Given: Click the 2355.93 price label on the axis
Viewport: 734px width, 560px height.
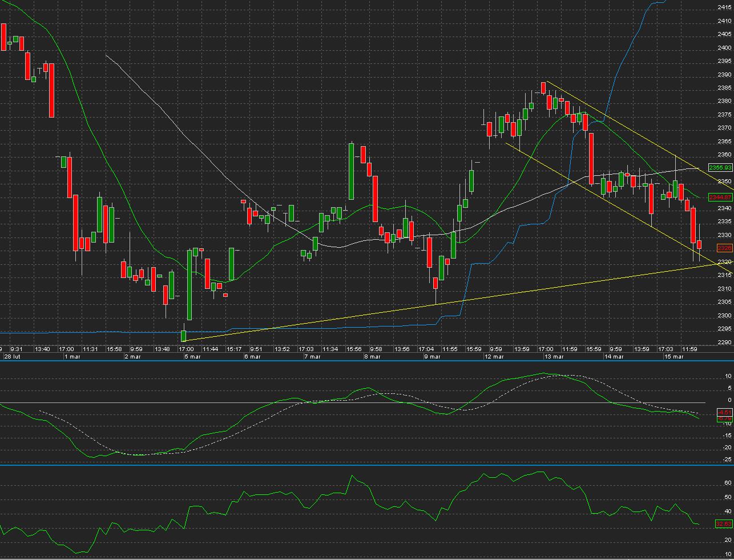Looking at the screenshot, I should click(x=720, y=167).
